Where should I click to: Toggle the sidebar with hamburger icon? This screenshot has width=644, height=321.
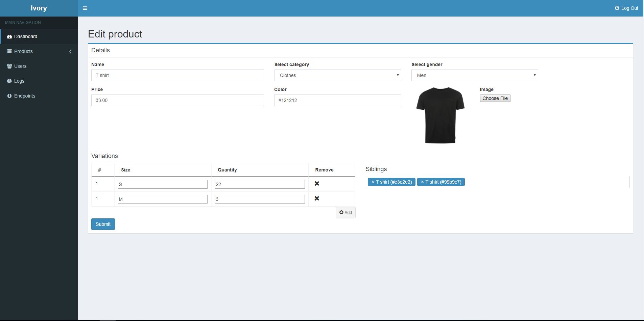85,8
